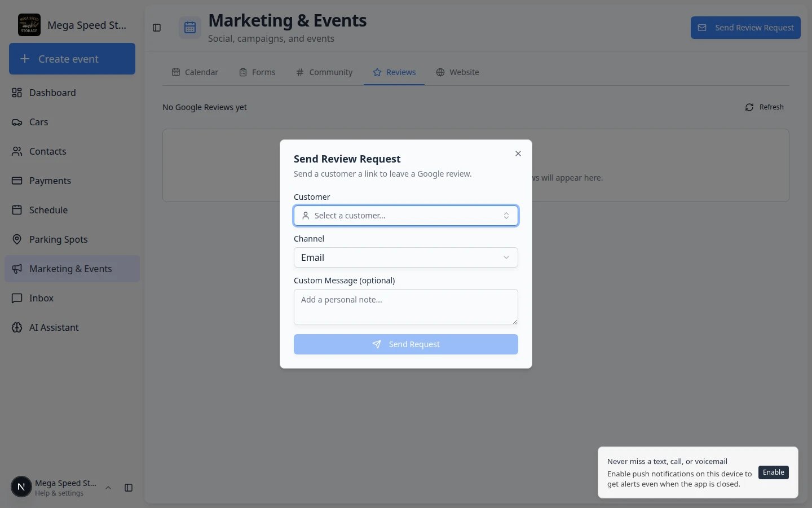Click the N account avatar

click(x=21, y=487)
